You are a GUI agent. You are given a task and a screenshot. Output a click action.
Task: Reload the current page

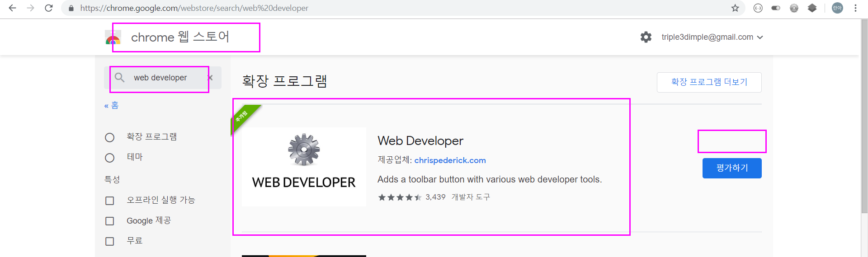[49, 8]
